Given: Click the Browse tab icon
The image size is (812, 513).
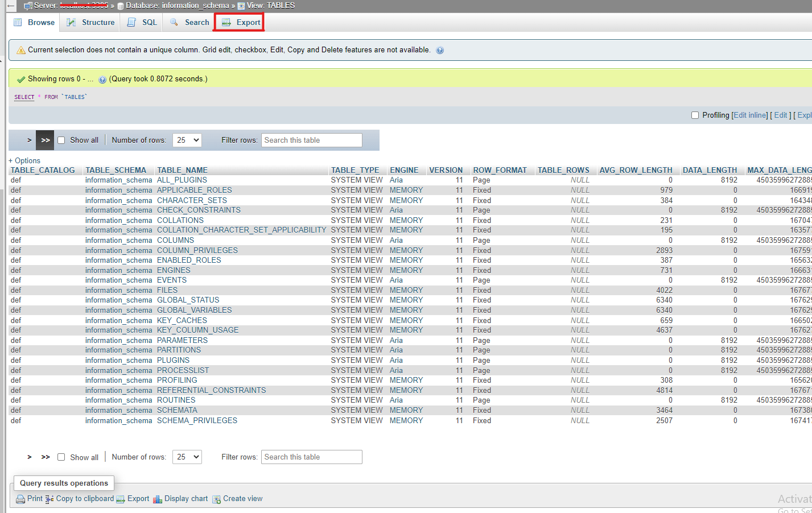Looking at the screenshot, I should point(18,22).
